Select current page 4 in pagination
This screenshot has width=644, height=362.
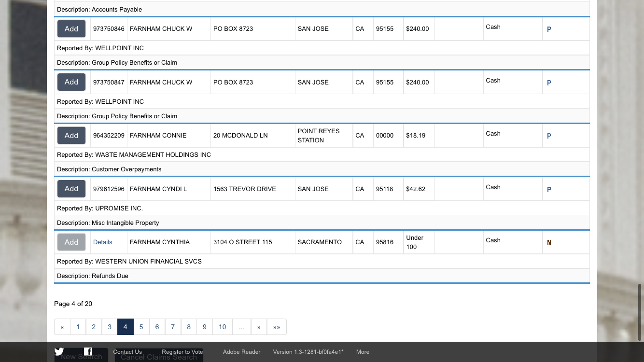click(126, 327)
